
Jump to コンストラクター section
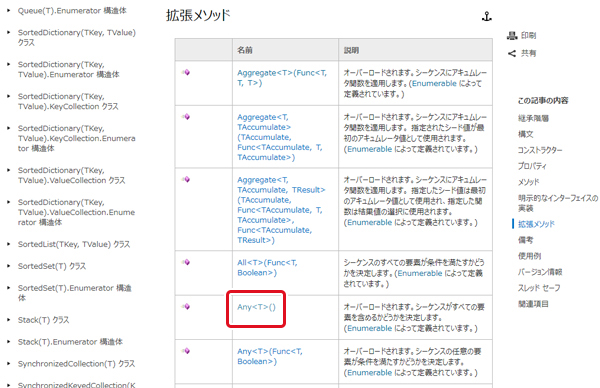(540, 150)
